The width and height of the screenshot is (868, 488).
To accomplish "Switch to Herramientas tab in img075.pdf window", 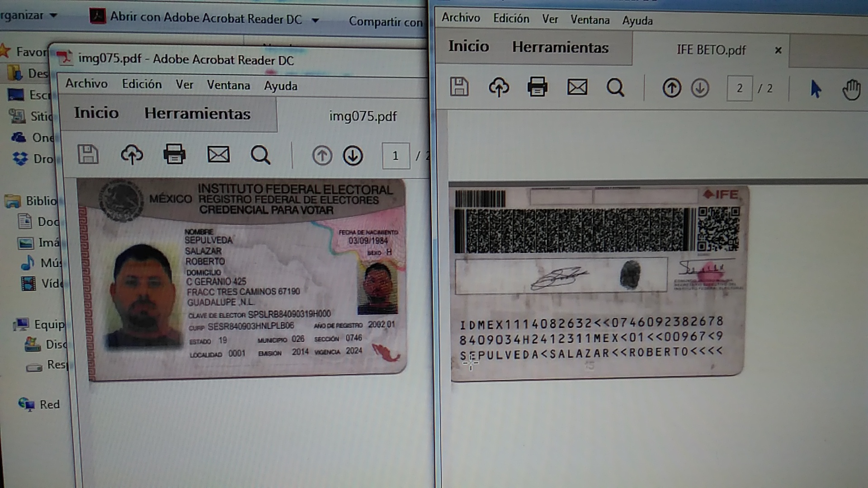I will tap(197, 113).
